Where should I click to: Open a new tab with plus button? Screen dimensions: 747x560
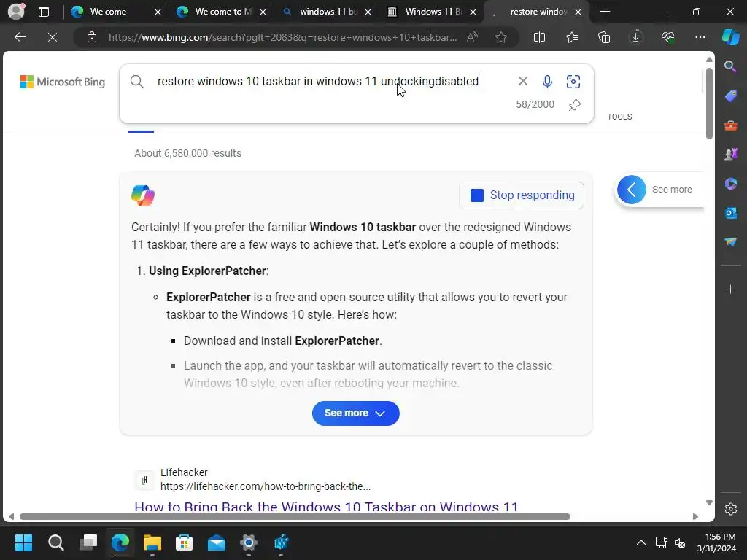pyautogui.click(x=605, y=12)
